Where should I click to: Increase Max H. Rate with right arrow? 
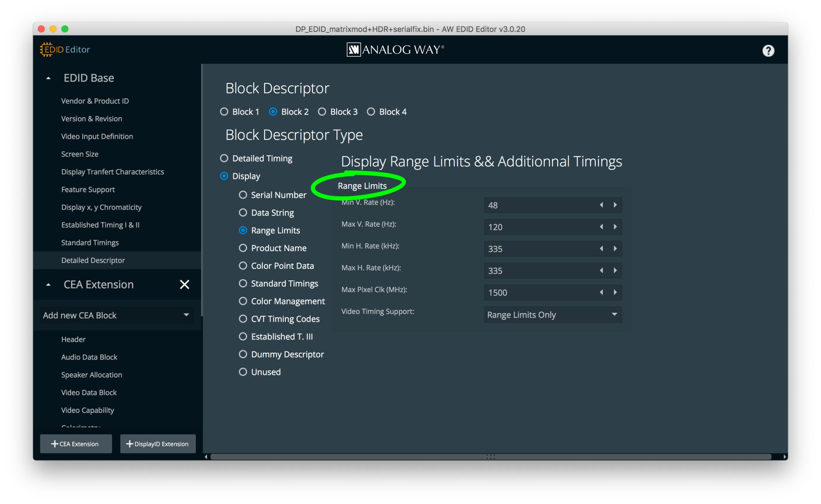615,270
